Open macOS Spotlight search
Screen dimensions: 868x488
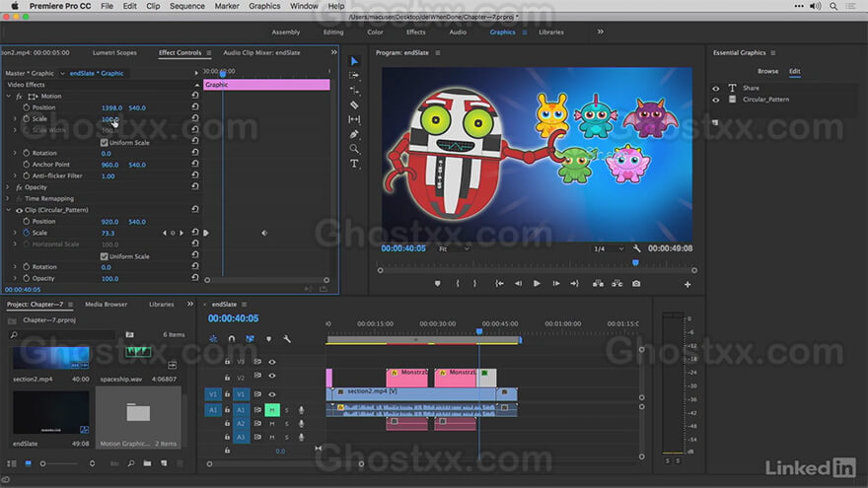point(833,6)
